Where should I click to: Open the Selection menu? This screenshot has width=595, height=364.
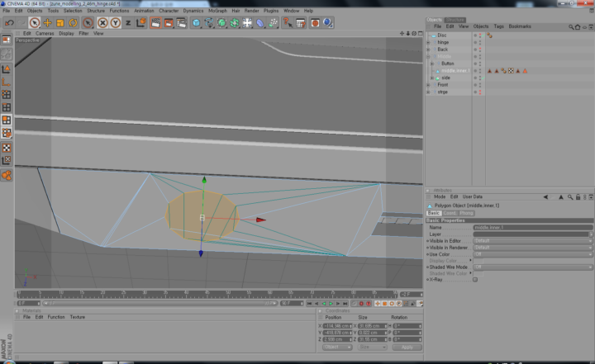pyautogui.click(x=73, y=11)
